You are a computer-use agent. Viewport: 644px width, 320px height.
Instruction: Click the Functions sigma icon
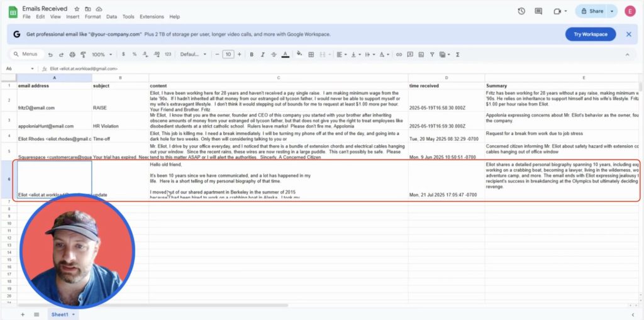[x=458, y=55]
